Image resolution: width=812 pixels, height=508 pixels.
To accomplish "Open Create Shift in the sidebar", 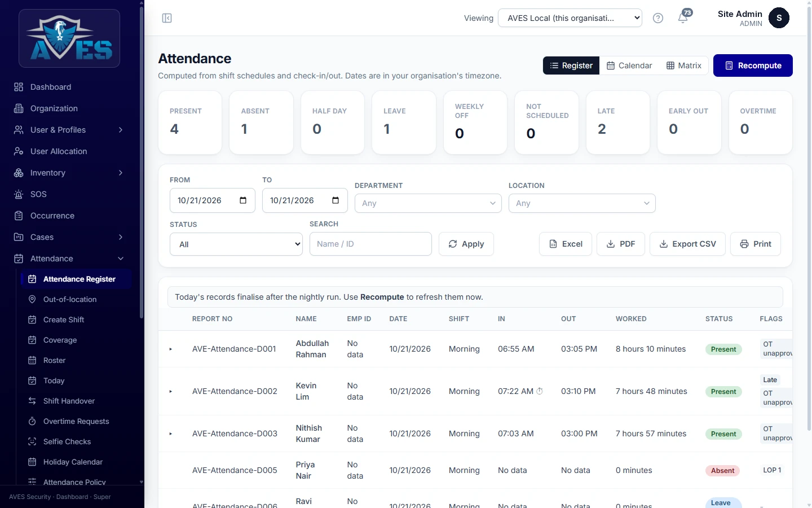I will tap(76, 319).
